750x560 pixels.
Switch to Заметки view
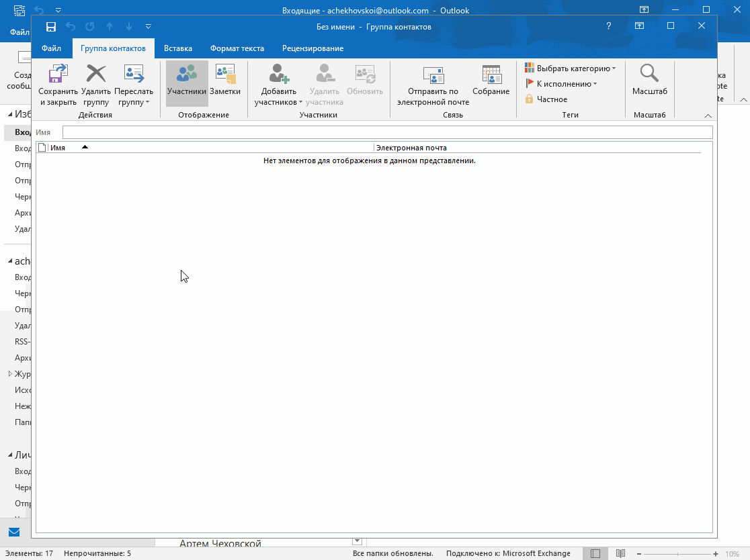225,84
